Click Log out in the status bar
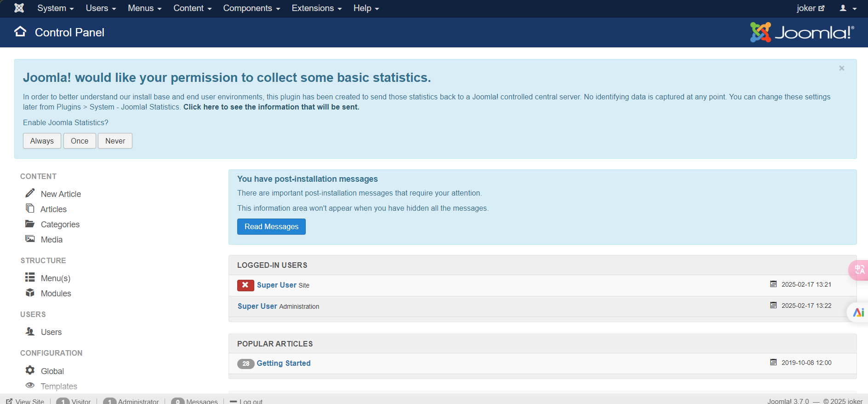The width and height of the screenshot is (868, 404). (251, 401)
